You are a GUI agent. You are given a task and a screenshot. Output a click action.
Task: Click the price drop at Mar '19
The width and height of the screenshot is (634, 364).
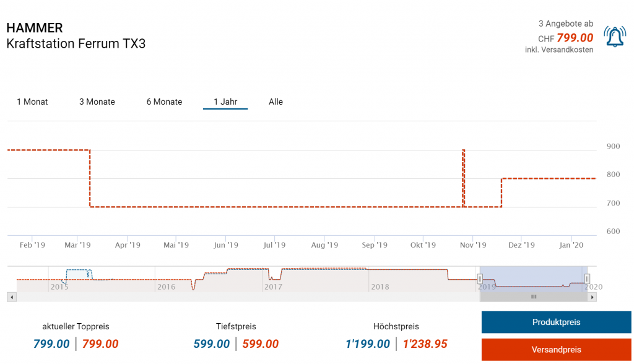pos(90,180)
